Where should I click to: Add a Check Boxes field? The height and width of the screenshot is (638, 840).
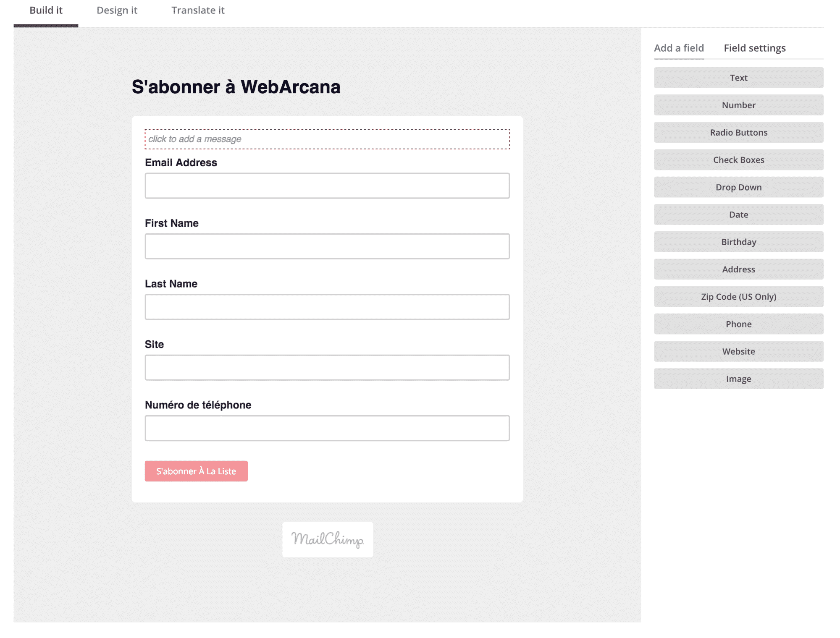[x=738, y=159]
